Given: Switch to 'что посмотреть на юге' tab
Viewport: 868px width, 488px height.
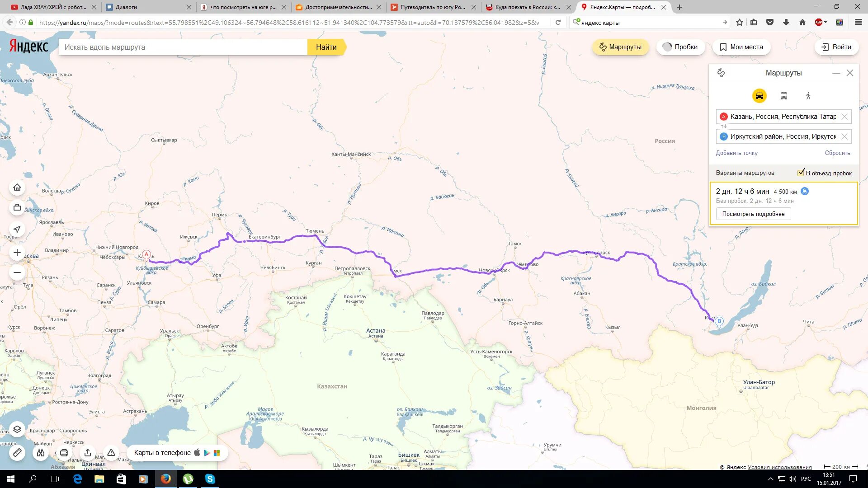Looking at the screenshot, I should click(243, 7).
